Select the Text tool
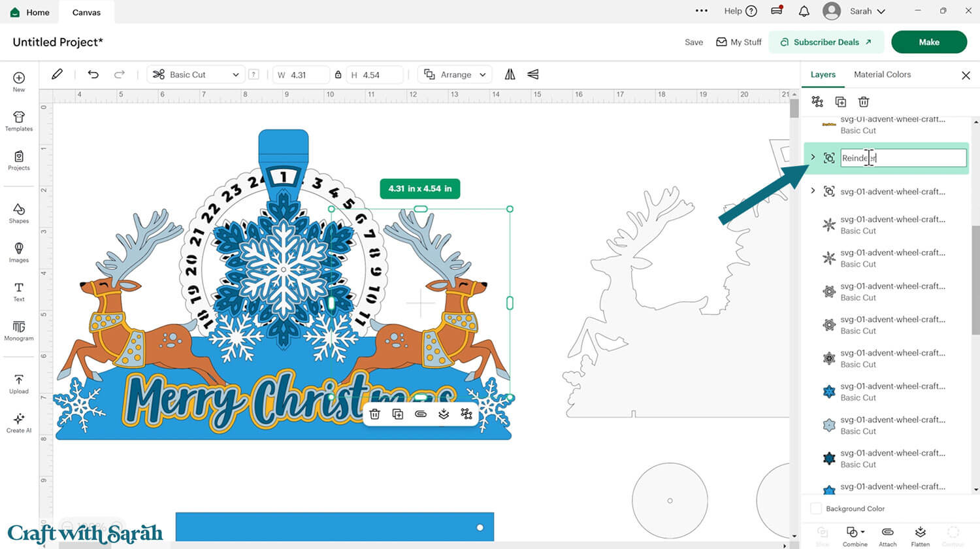 (x=19, y=291)
